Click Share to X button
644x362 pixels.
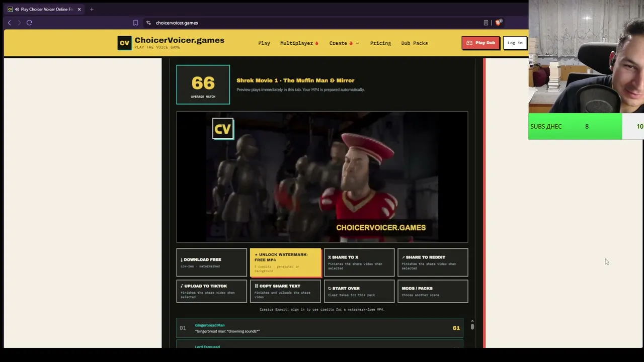359,262
